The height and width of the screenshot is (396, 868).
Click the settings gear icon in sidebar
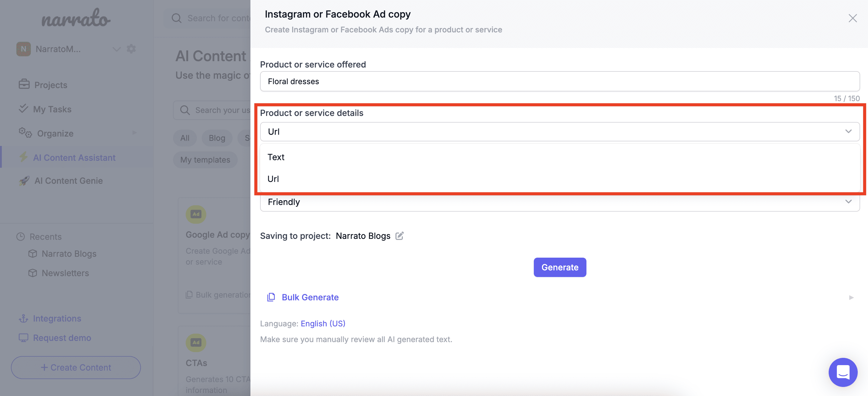pyautogui.click(x=131, y=49)
